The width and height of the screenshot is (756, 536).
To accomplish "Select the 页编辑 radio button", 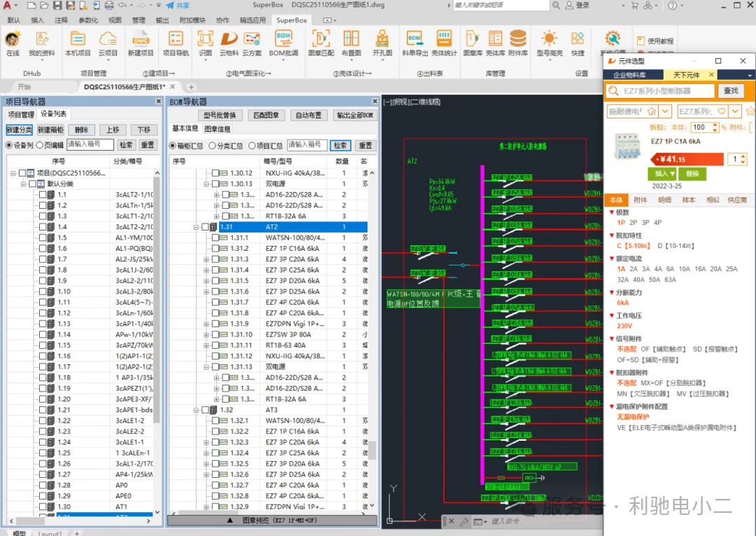I will 40,145.
